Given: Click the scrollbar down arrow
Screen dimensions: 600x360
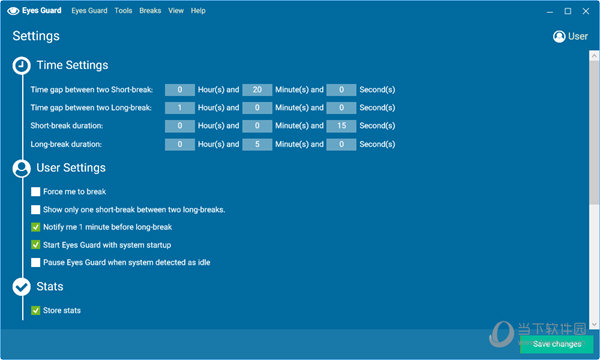Looking at the screenshot, I should 594,324.
